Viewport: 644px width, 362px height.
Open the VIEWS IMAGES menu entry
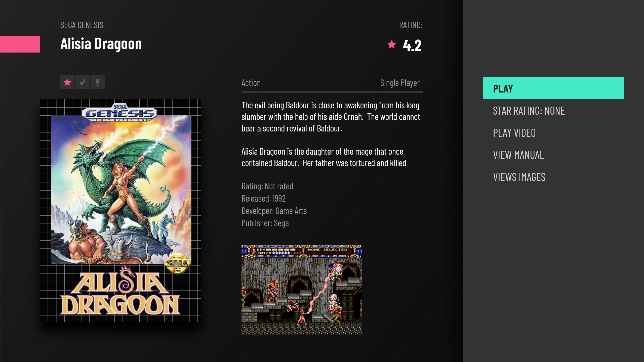[553, 177]
